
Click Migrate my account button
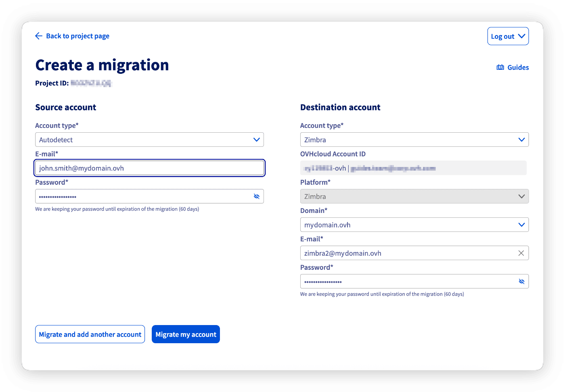186,334
